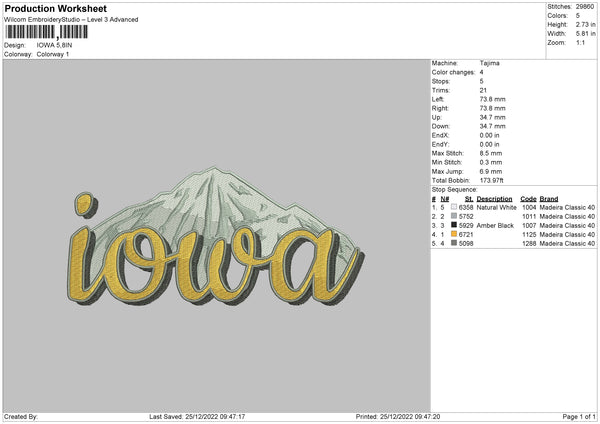Click the Max Jump value 6.9 mm
This screenshot has height=424, width=600.
(x=491, y=171)
